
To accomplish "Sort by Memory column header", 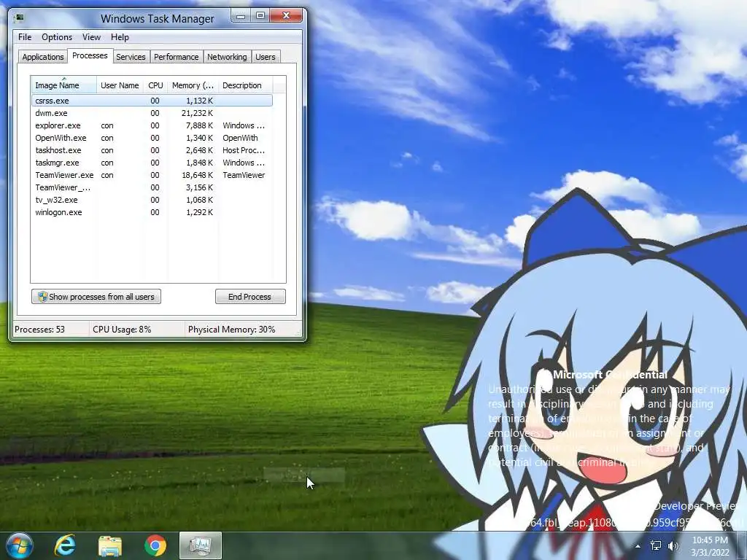I will click(193, 85).
